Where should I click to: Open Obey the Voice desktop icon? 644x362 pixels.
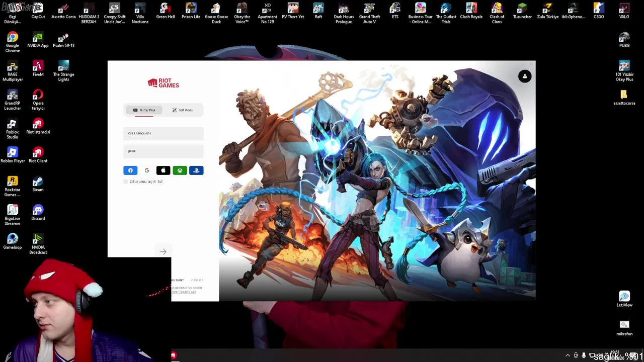pyautogui.click(x=242, y=13)
